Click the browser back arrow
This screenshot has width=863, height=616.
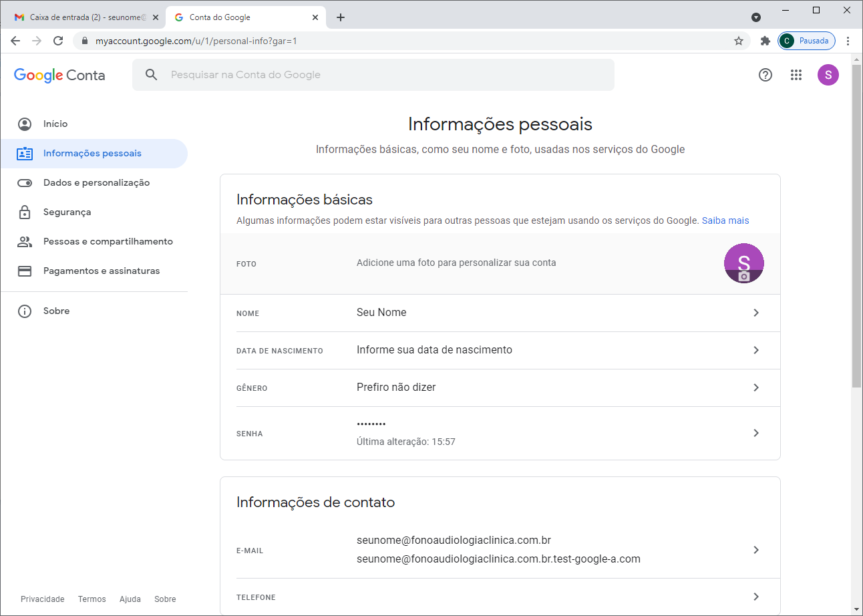click(x=15, y=41)
